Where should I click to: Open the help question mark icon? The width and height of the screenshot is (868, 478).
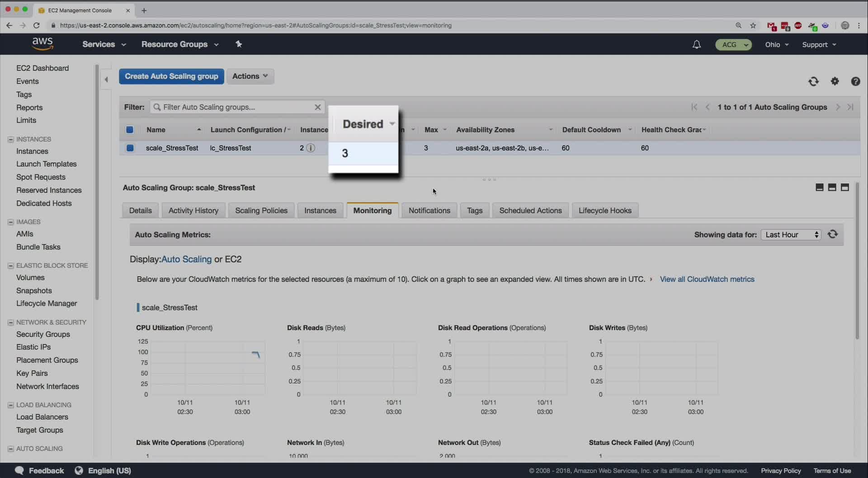(855, 81)
